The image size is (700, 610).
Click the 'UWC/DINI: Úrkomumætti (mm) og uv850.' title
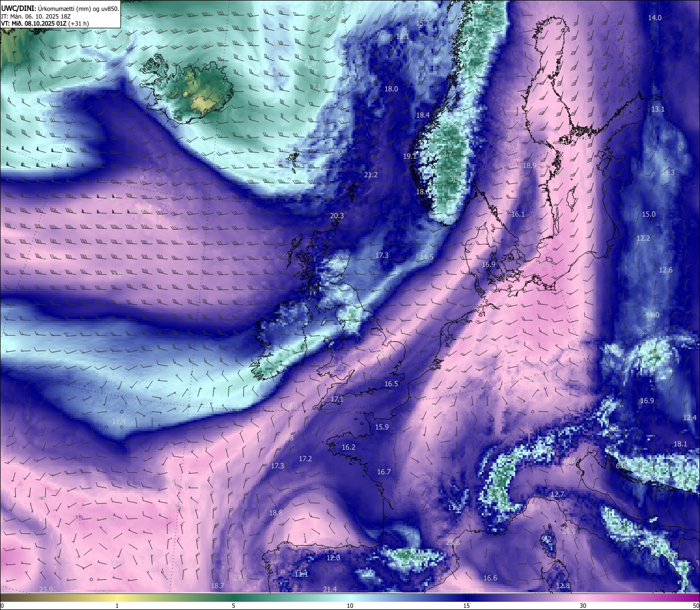(x=60, y=8)
